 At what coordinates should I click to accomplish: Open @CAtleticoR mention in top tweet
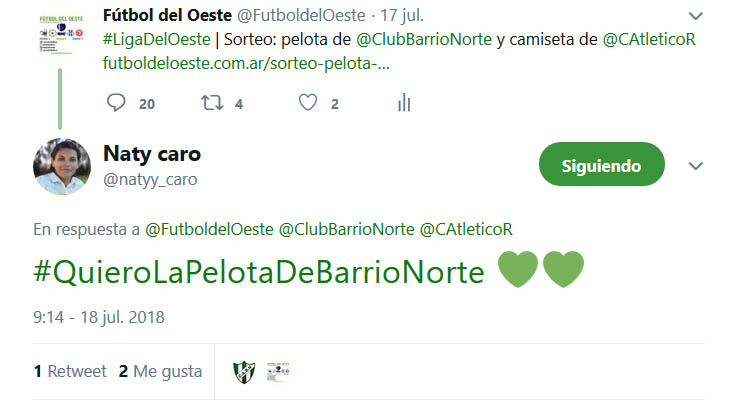649,39
